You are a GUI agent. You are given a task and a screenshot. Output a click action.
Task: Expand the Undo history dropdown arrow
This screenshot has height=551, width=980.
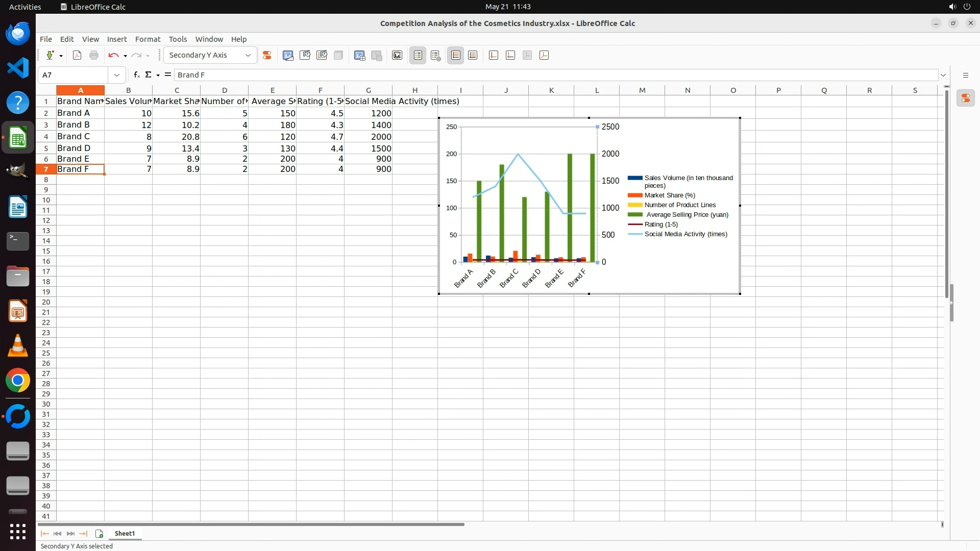tap(125, 56)
